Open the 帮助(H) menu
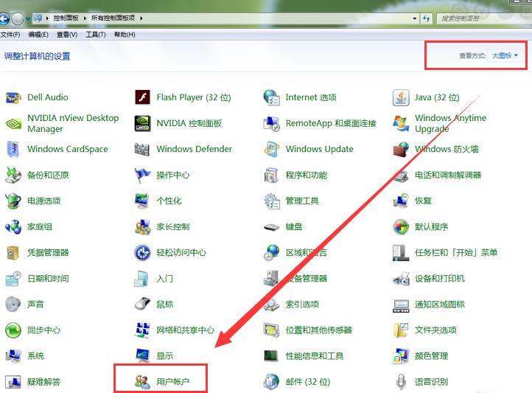 (125, 35)
